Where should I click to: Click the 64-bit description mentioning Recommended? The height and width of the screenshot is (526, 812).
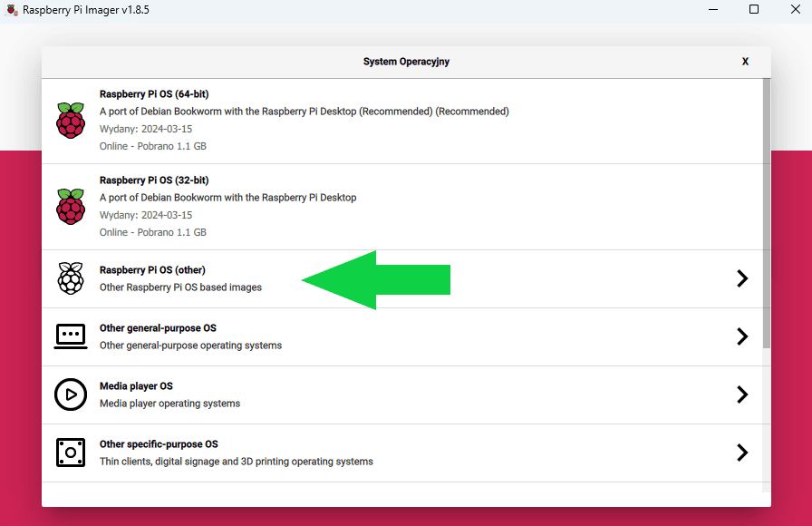pyautogui.click(x=304, y=112)
